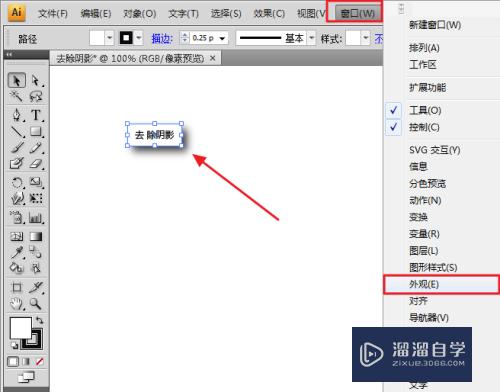Open the 文字(T) menu
Viewport: 500px width, 392px height.
pos(183,14)
